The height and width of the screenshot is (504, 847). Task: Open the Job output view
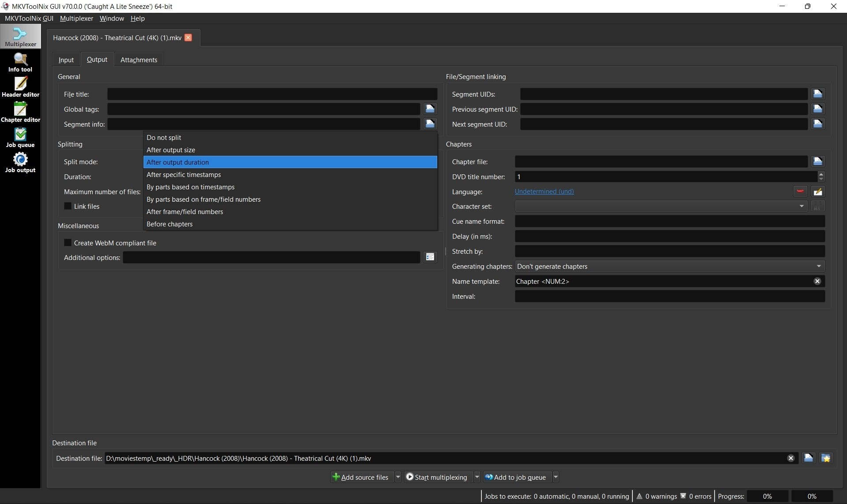coord(20,163)
